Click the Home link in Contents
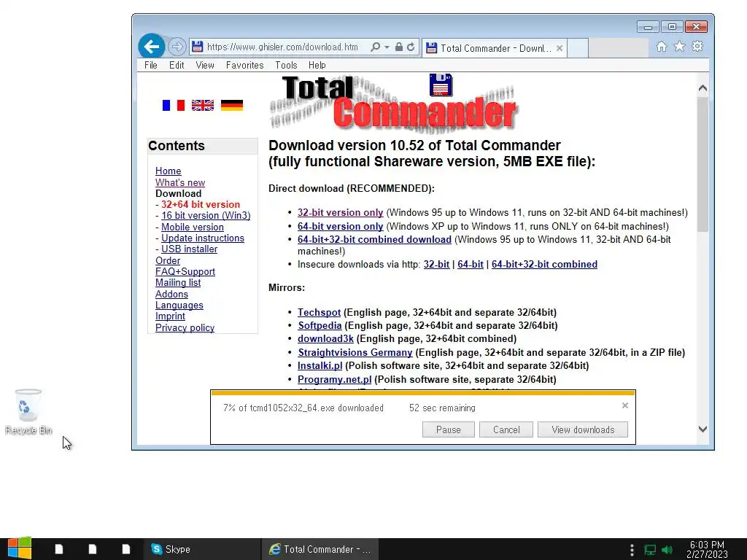Image resolution: width=747 pixels, height=560 pixels. click(169, 171)
